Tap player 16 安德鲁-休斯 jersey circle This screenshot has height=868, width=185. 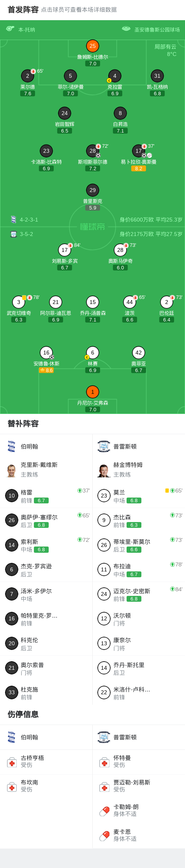coord(46,353)
